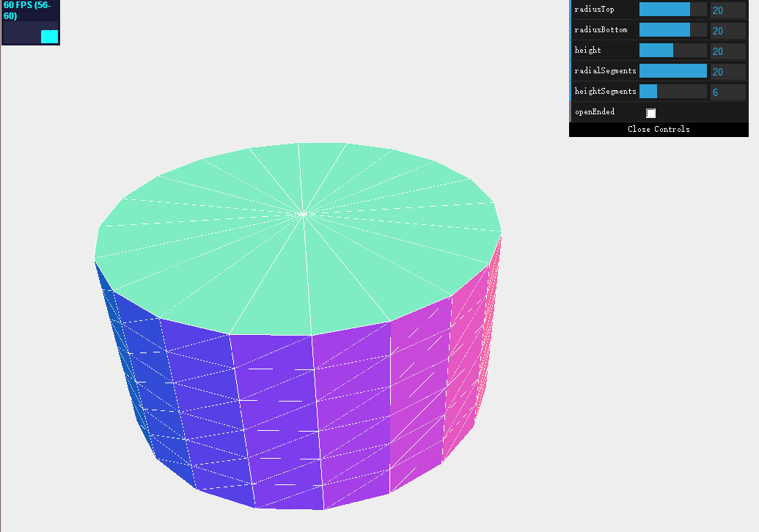
Task: Click the height slider track
Action: (x=672, y=51)
